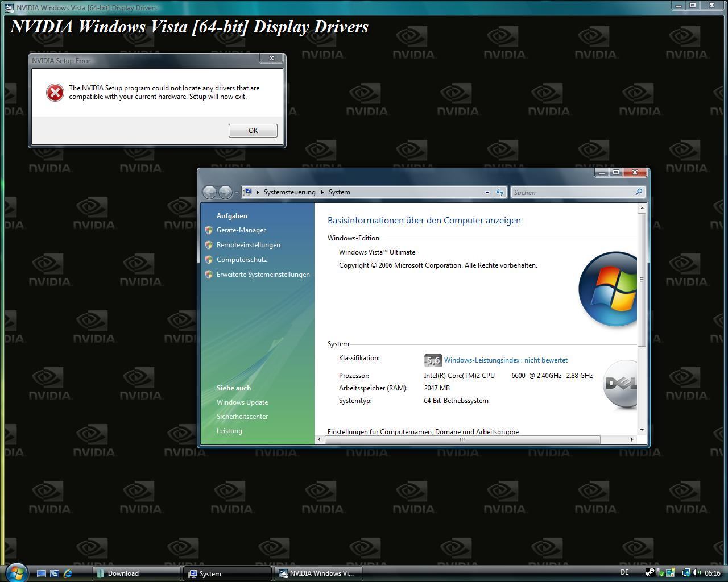The height and width of the screenshot is (582, 728).
Task: Open the Windows Start menu orb
Action: [15, 572]
